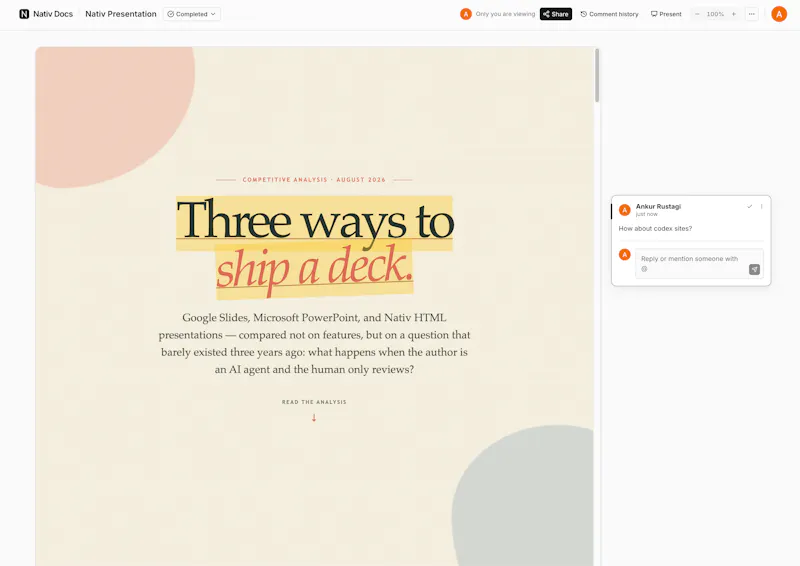
Task: Click the 'Read the analysis' link
Action: point(314,402)
